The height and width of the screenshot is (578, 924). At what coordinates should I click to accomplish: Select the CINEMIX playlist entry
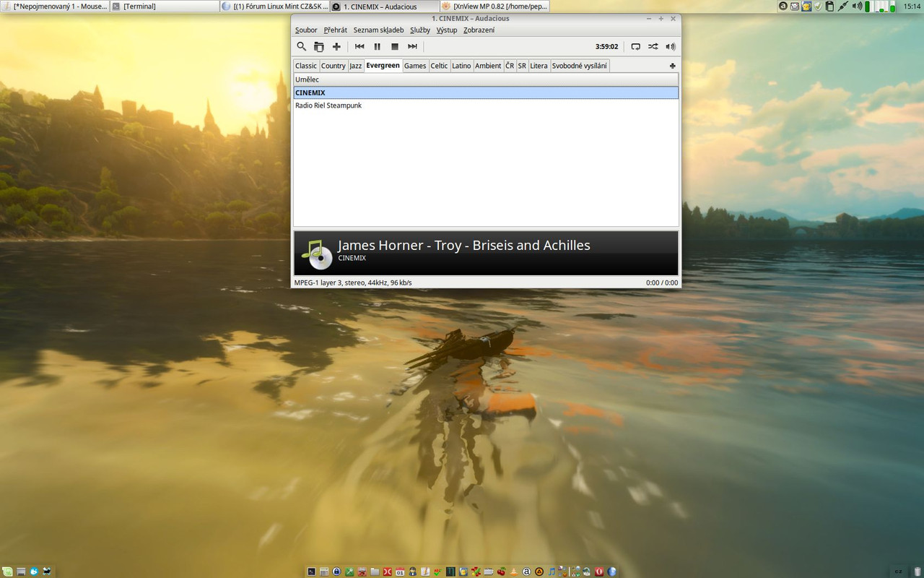coord(486,92)
